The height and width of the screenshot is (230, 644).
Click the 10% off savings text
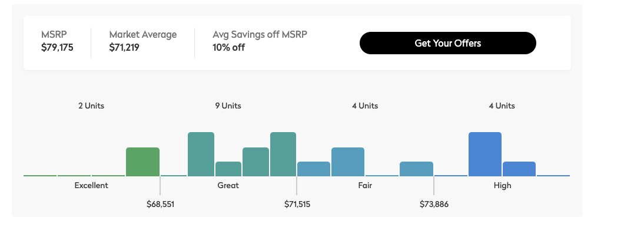(228, 48)
